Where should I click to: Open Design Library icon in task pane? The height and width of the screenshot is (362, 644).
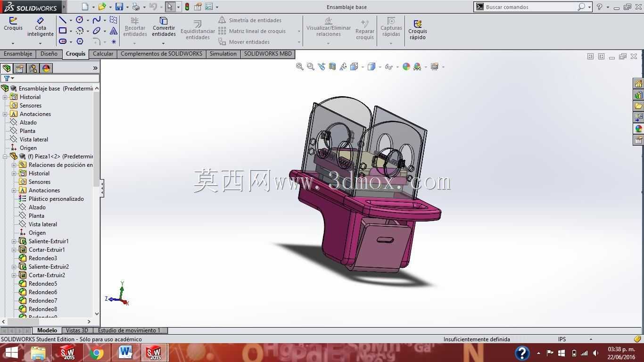pos(638,95)
